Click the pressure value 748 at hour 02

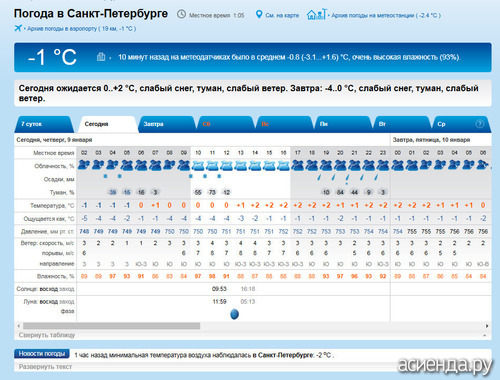coord(84,232)
